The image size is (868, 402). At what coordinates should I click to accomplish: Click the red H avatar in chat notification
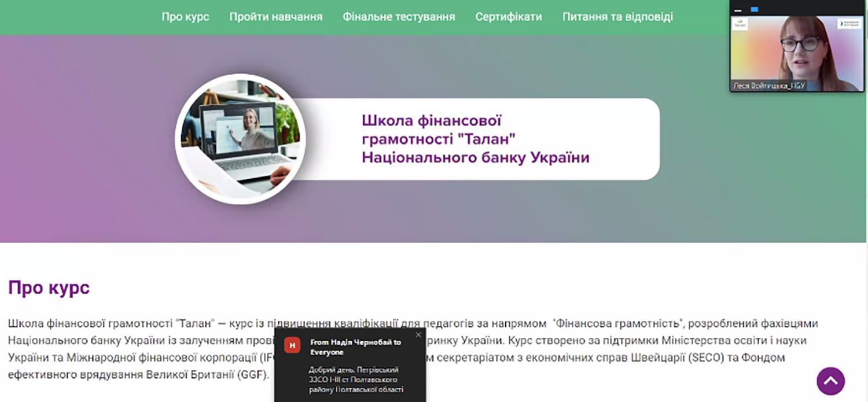point(292,345)
